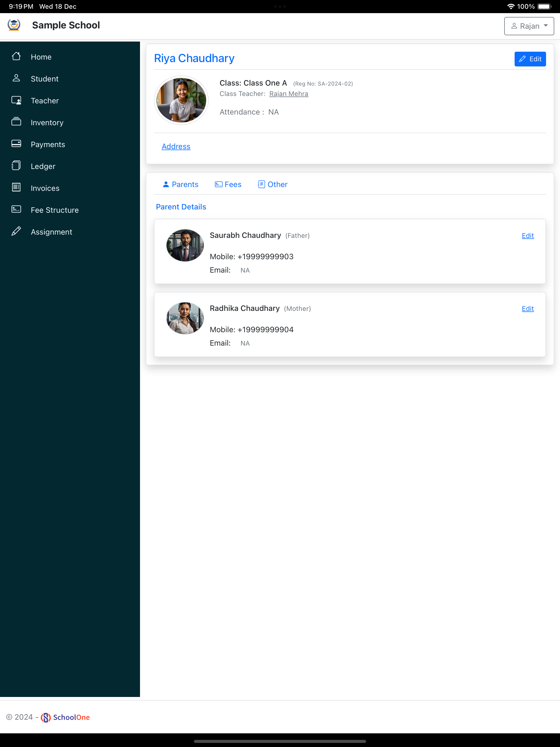
Task: Click the 'Parent Details' heading
Action: pos(181,207)
